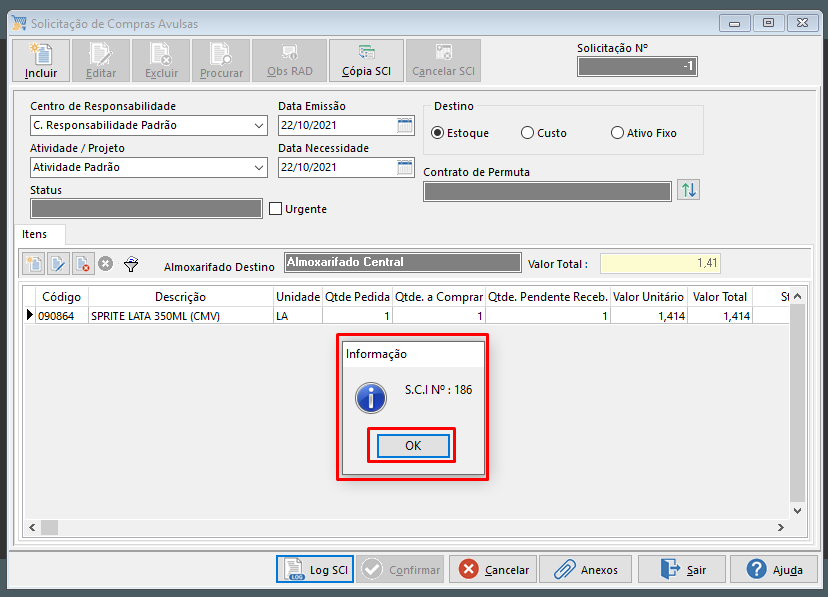Select the Cópia SCI toolbar button
The width and height of the screenshot is (828, 597).
(366, 60)
